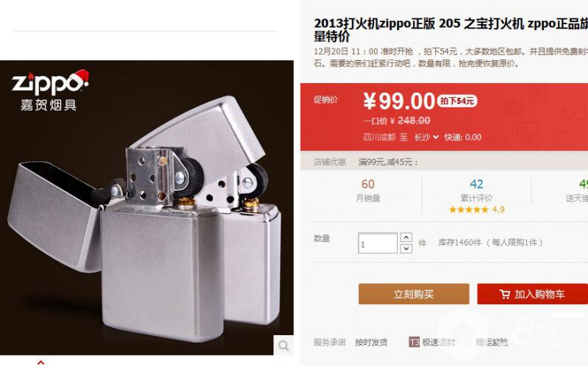Click the magnifier zoom icon on product image
588x366 pixels.
284,345
